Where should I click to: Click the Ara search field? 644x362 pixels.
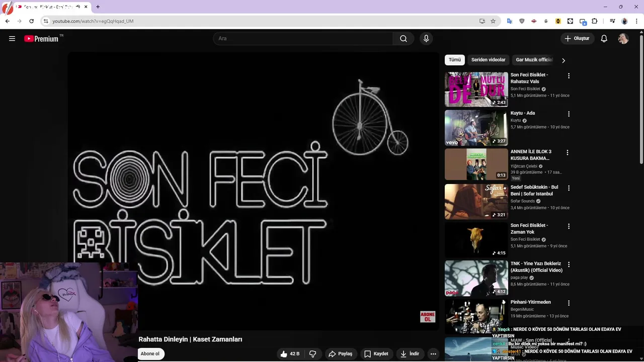point(303,39)
